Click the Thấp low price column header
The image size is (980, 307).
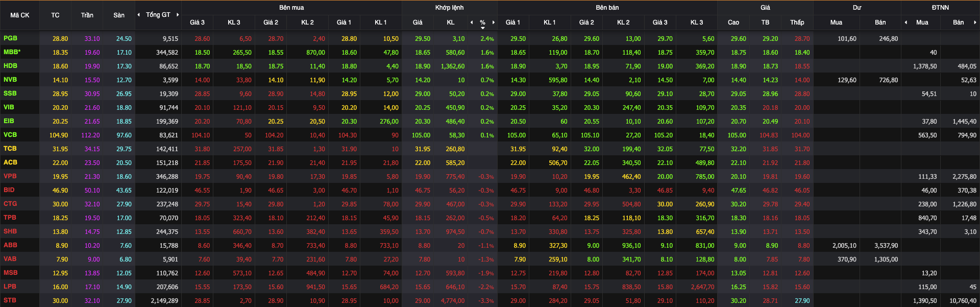tap(797, 22)
